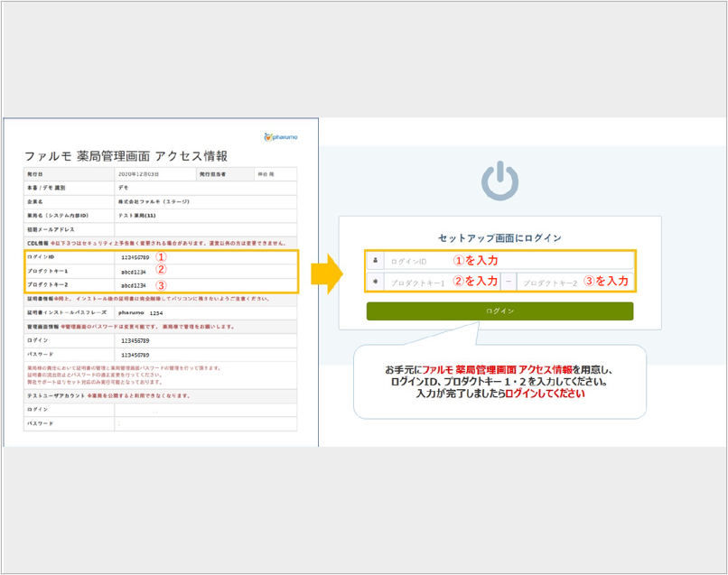The height and width of the screenshot is (575, 728).
Task: Click the パスワード value under 管理画面情報
Action: click(134, 354)
